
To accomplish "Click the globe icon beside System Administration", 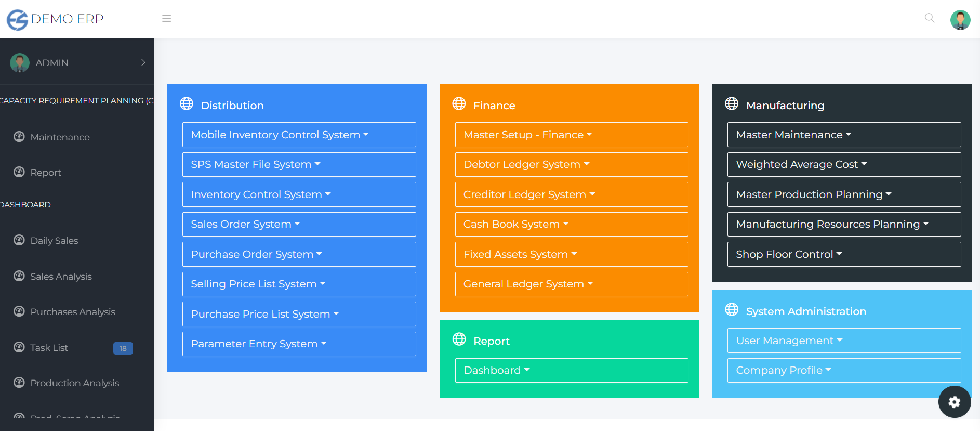I will click(x=732, y=310).
